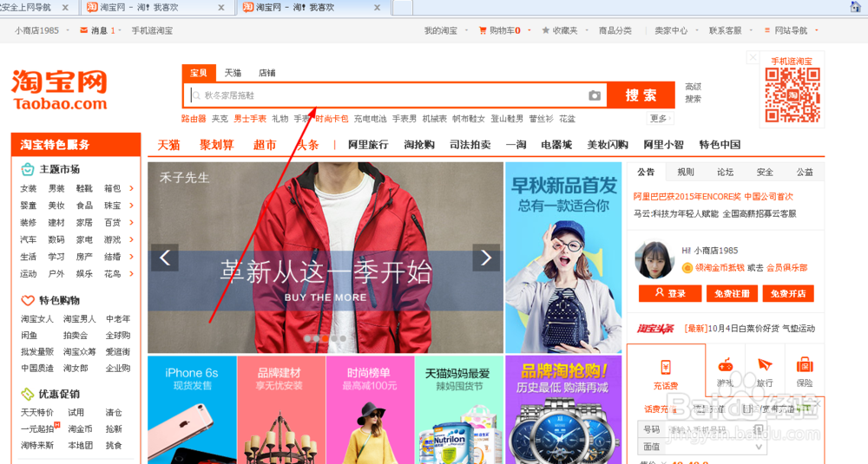
Task: Open the 安全 notice tab
Action: tap(765, 172)
